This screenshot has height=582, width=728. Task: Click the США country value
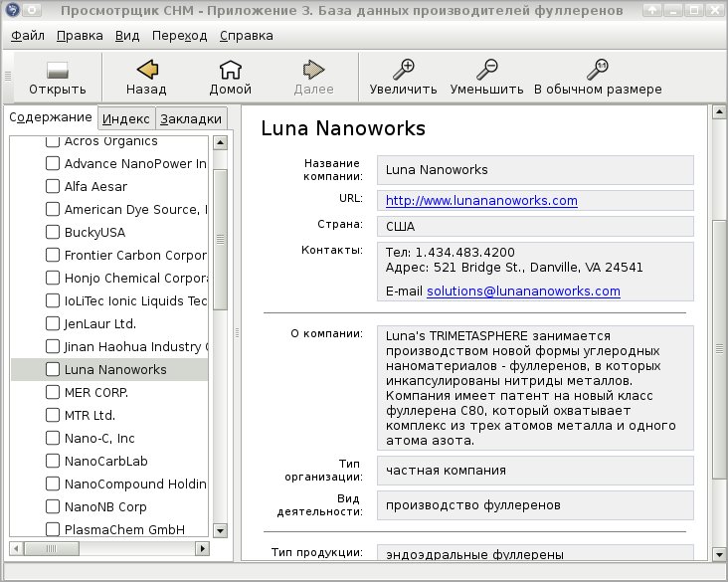[x=400, y=227]
